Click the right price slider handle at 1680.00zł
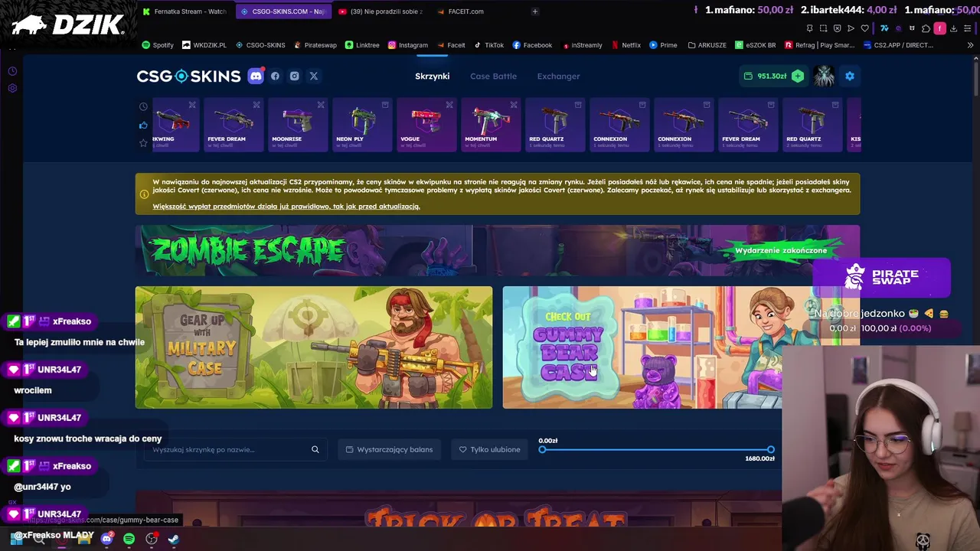 (x=770, y=449)
